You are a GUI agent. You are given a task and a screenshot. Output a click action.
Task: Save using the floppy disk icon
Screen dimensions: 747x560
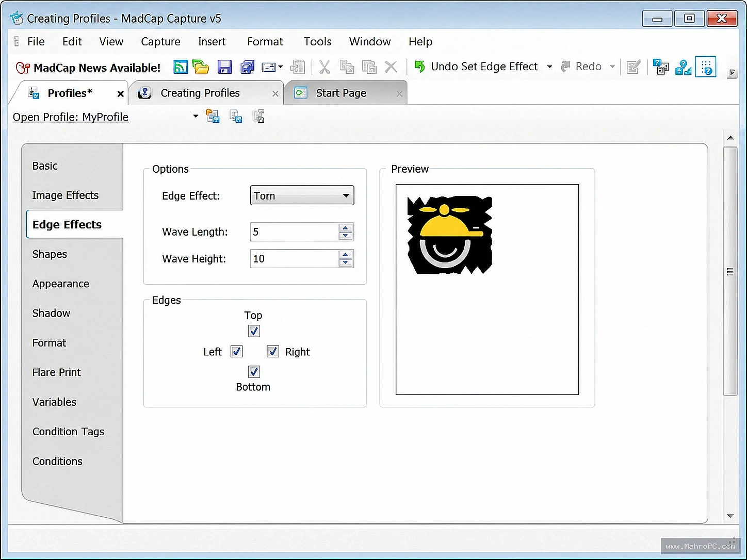click(224, 67)
